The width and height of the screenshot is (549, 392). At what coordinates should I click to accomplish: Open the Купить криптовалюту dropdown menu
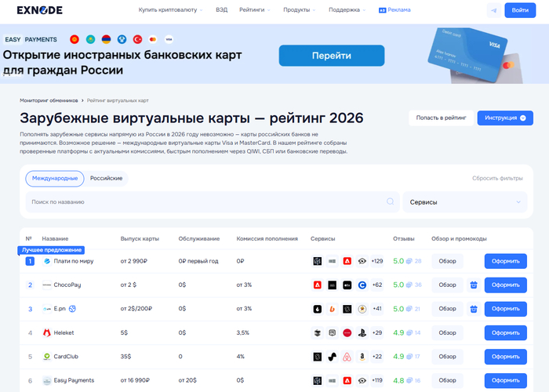click(170, 10)
